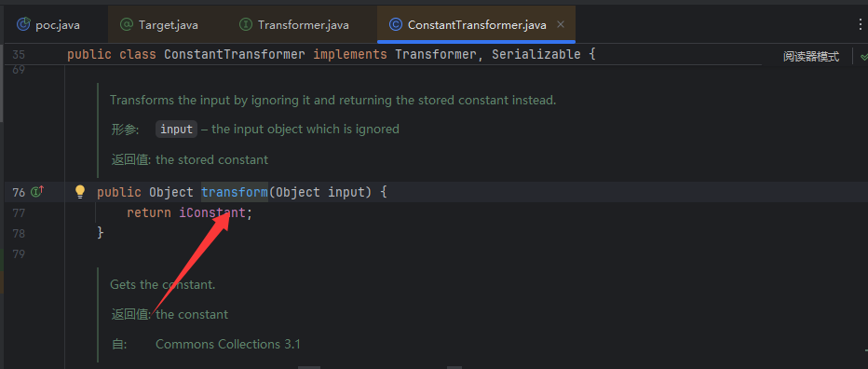Viewport: 868px width, 369px height.
Task: Click the implements-method gutter icon on line 76
Action: [x=37, y=192]
